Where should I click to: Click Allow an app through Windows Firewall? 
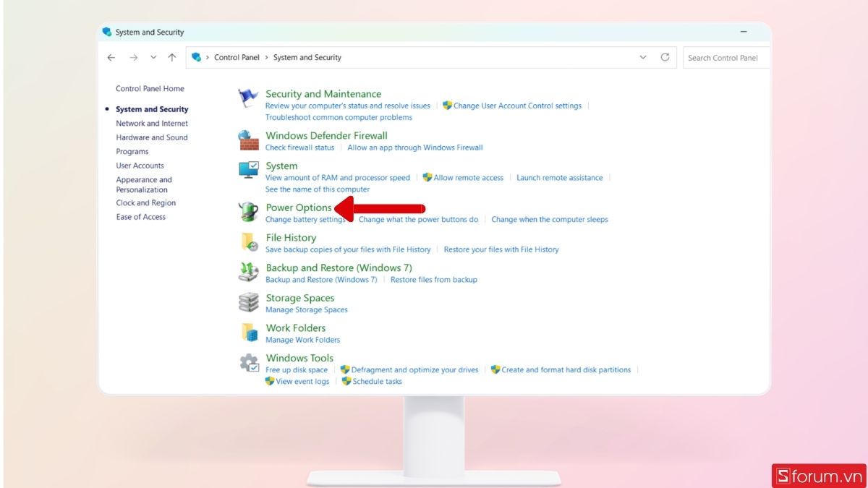tap(415, 147)
